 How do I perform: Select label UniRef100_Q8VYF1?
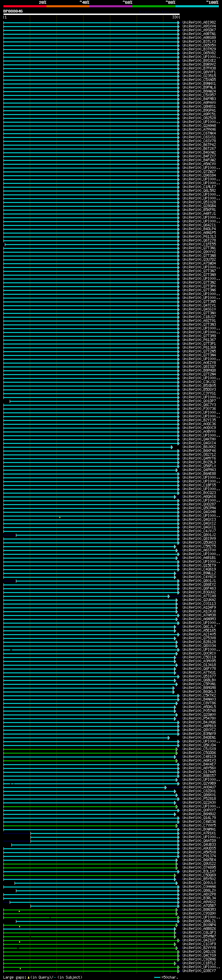(x=199, y=72)
